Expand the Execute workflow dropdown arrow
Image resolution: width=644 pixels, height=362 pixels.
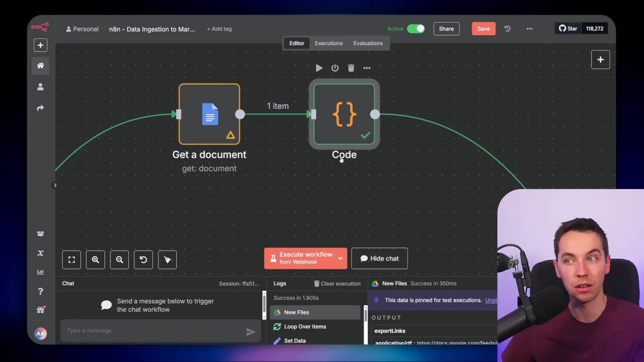click(x=340, y=258)
